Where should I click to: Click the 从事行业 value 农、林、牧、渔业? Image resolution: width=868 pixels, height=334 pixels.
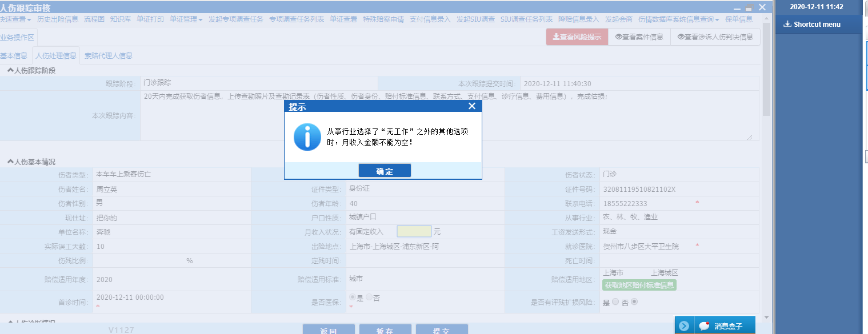point(630,217)
